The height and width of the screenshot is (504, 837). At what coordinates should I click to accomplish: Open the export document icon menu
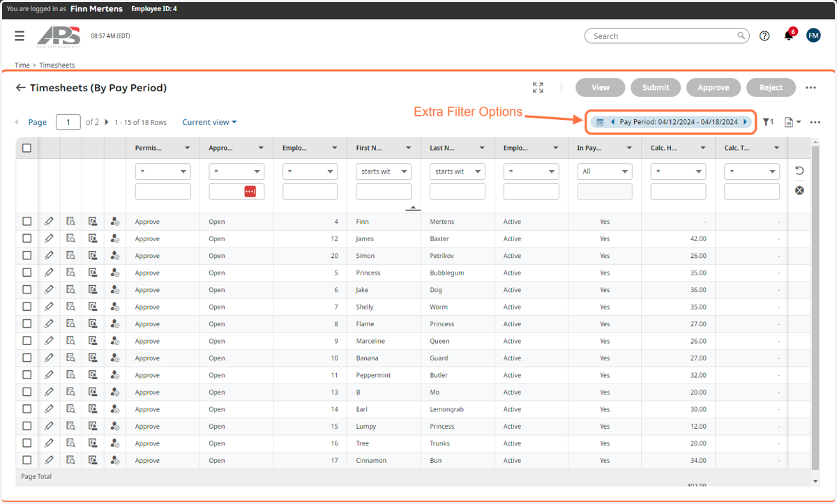click(x=792, y=122)
